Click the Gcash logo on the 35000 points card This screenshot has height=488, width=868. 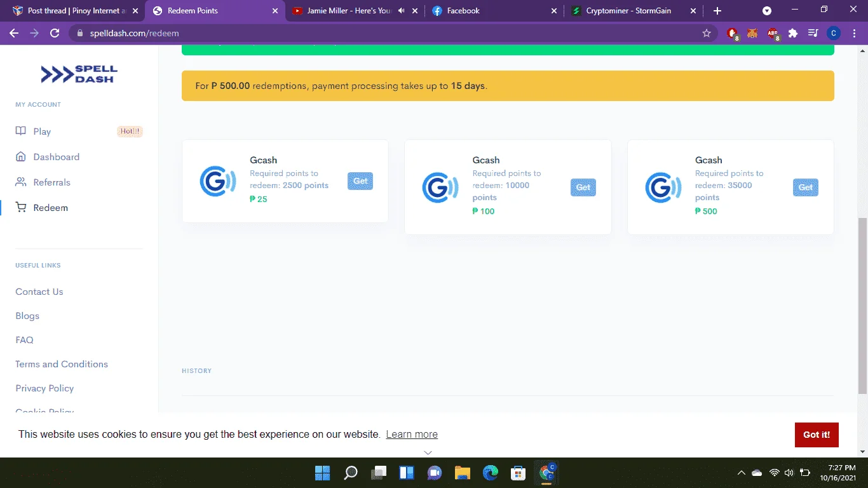tap(663, 187)
